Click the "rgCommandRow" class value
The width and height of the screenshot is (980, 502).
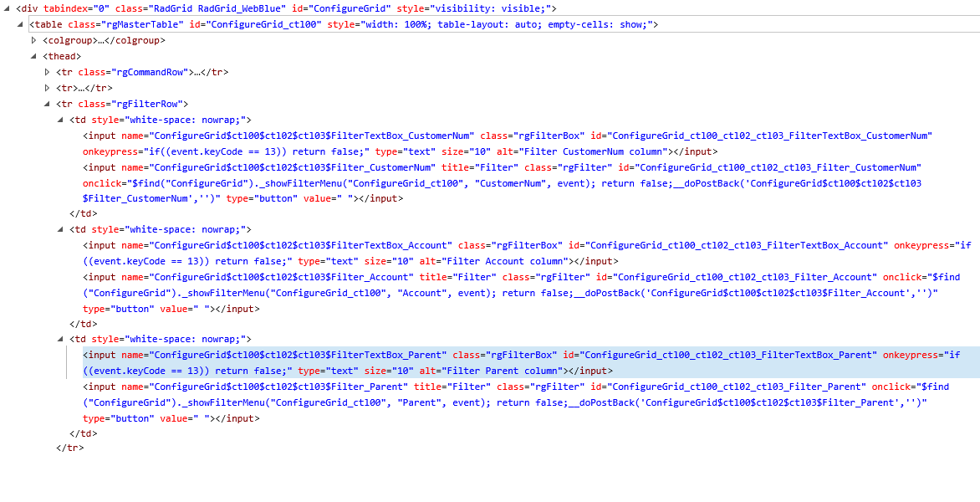[x=151, y=72]
